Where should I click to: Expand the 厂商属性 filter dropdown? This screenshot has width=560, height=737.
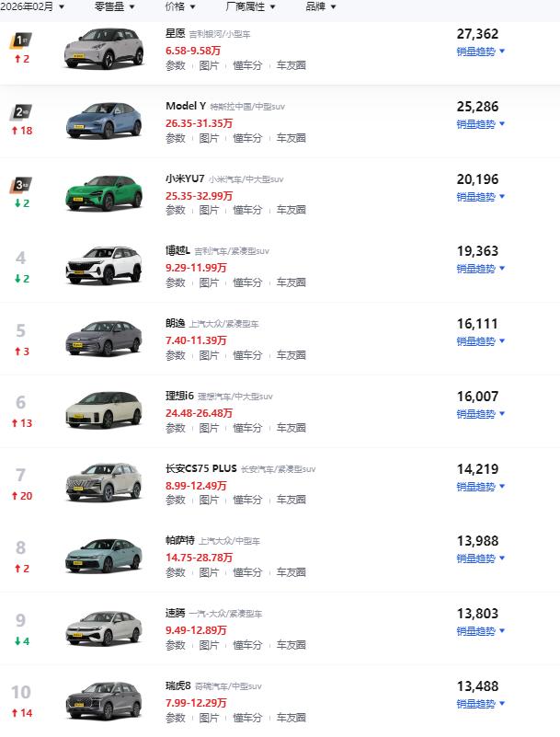tap(250, 6)
